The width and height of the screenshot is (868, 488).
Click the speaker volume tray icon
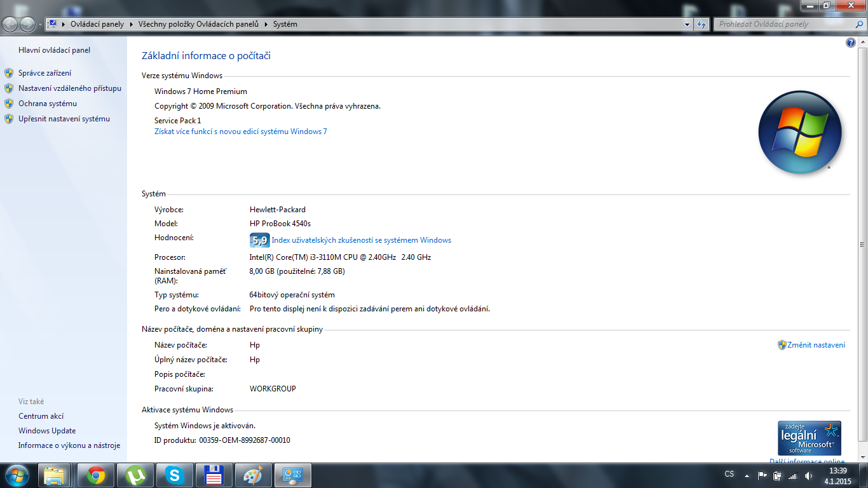click(808, 475)
